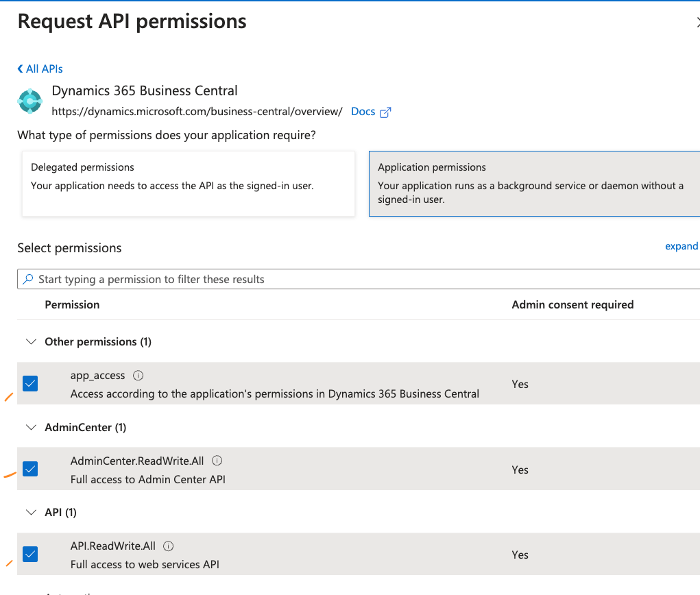Click 'Full access to Admin Center API' description
700x595 pixels.
(x=148, y=479)
